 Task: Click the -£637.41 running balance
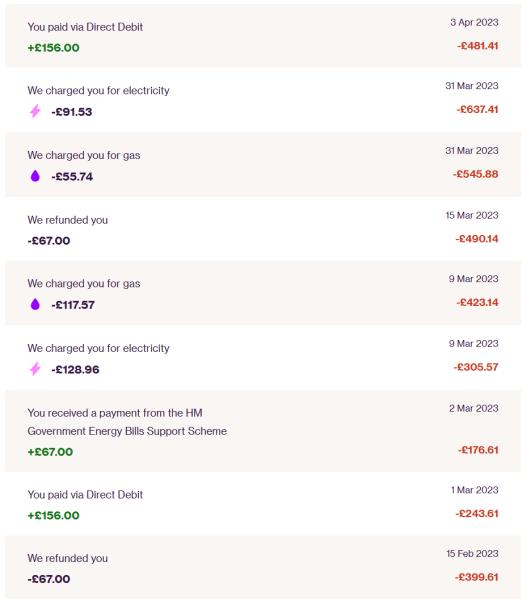477,109
